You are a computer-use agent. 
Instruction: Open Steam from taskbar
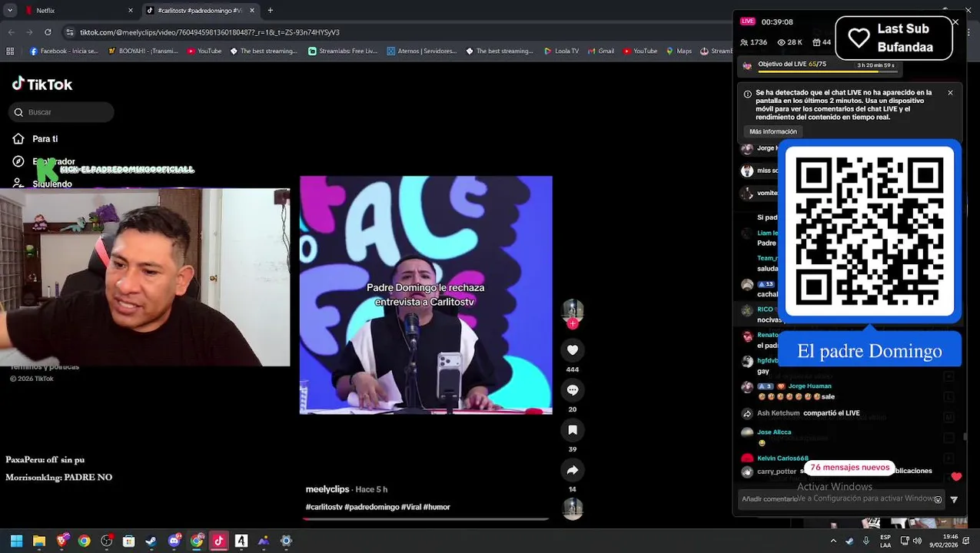[151, 541]
